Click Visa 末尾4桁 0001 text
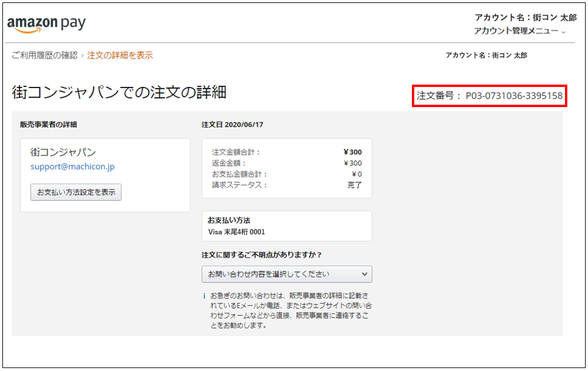This screenshot has width=588, height=371. click(x=236, y=232)
